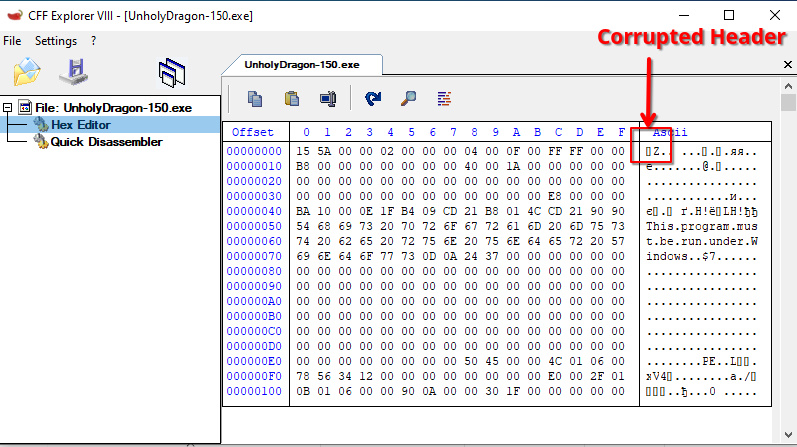Open the File menu
797x447 pixels.
[x=12, y=41]
